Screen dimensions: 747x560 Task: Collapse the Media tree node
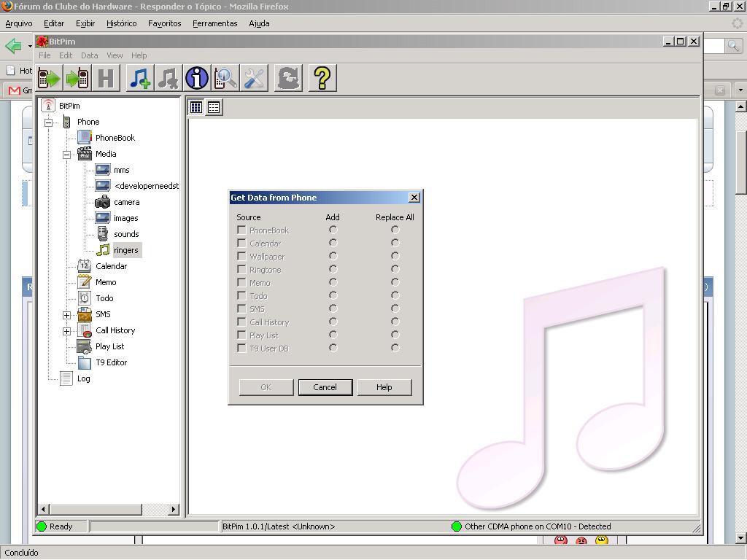66,155
